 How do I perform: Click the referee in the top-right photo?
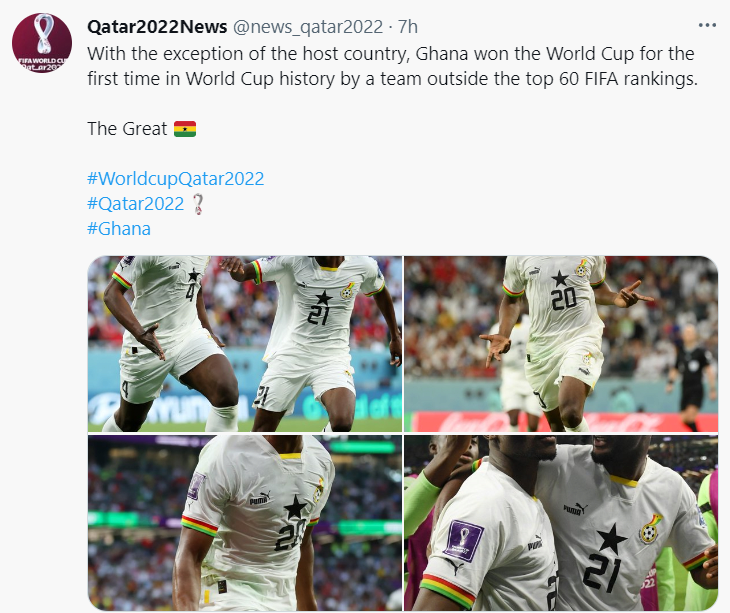[x=692, y=377]
